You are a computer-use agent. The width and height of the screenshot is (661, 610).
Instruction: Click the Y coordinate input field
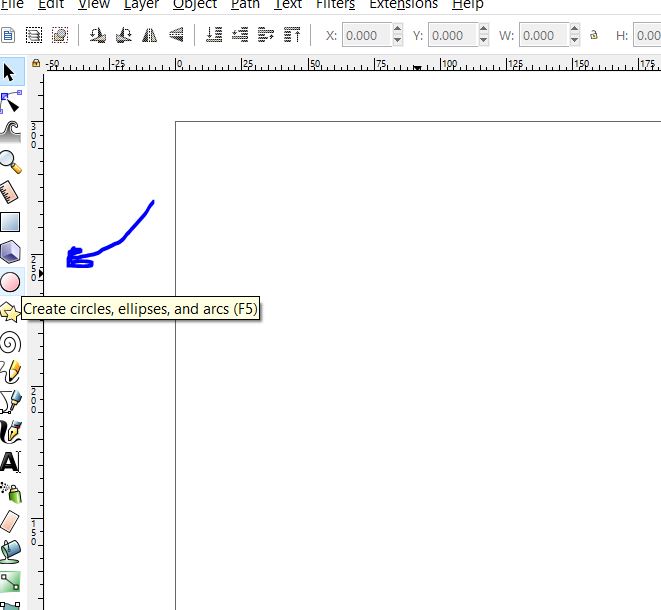(453, 35)
